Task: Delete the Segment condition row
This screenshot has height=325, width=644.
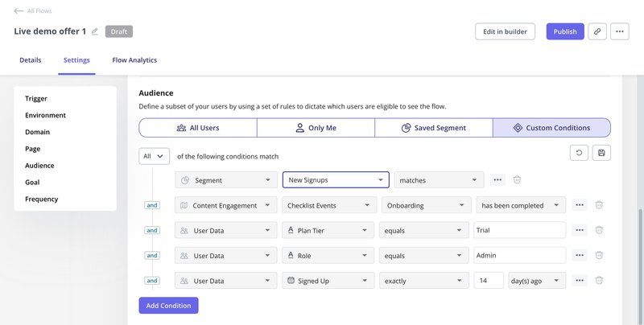Action: pyautogui.click(x=518, y=180)
